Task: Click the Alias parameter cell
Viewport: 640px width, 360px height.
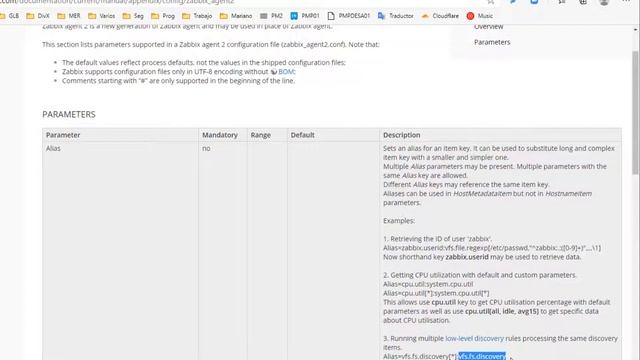Action: point(53,148)
